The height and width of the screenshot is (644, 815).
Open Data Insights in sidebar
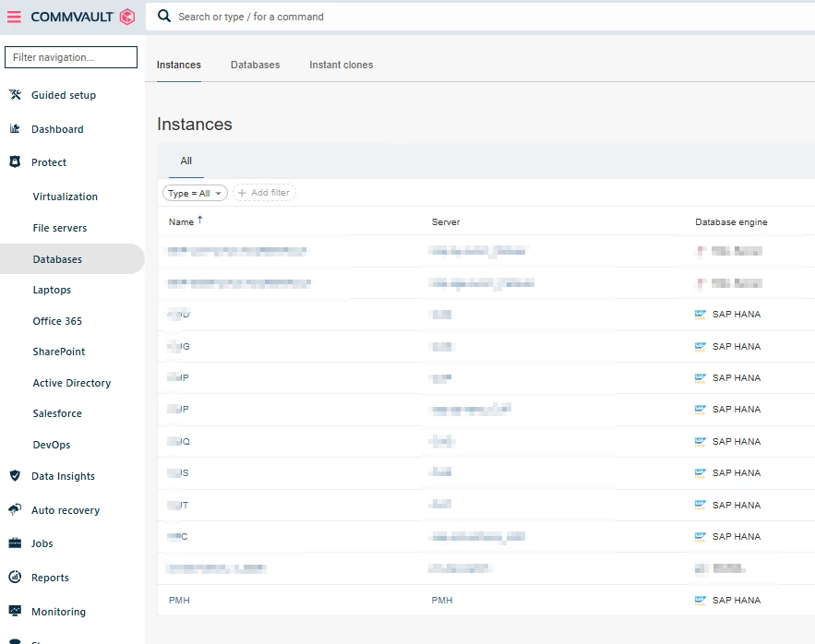click(x=63, y=477)
